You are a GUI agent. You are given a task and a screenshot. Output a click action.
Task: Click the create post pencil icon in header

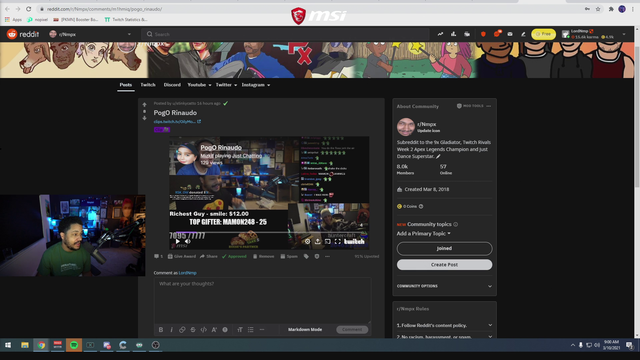[x=523, y=34]
